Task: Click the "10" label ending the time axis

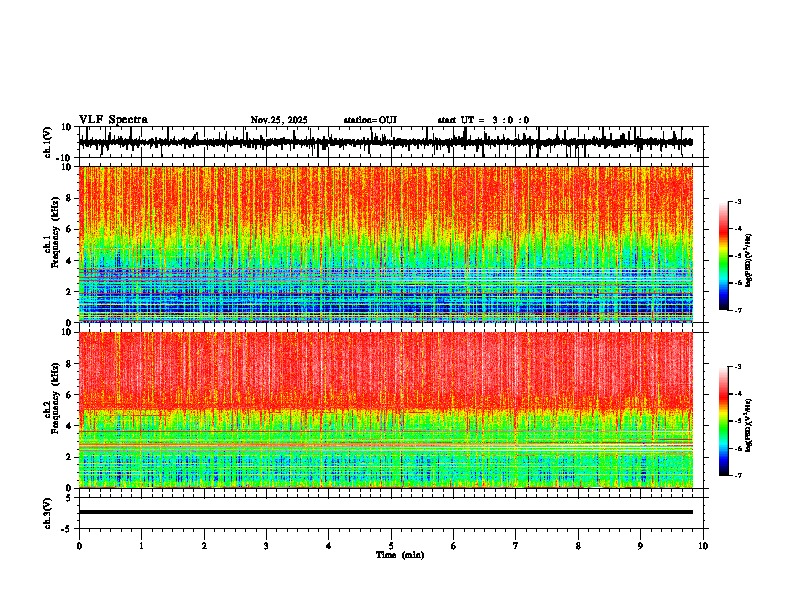Action: click(703, 546)
